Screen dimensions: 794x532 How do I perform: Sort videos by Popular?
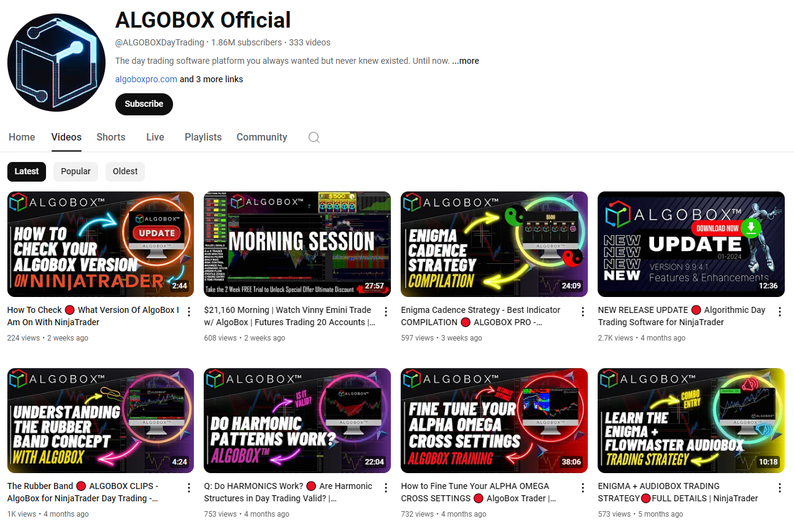76,171
